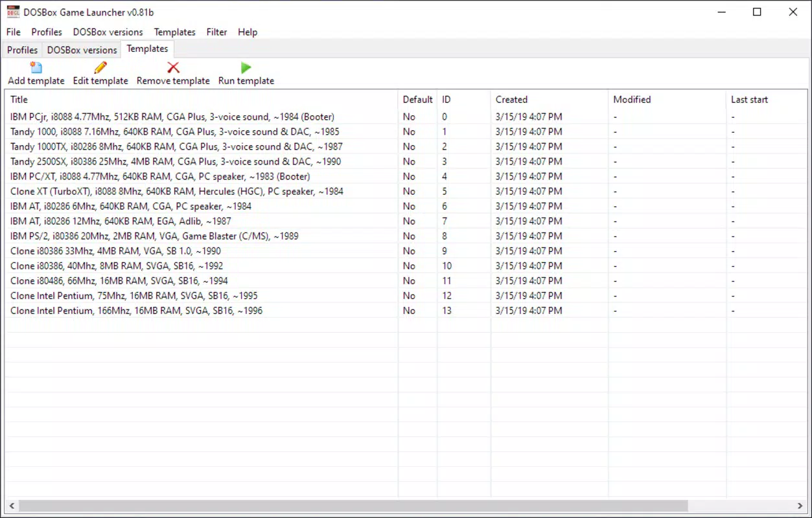
Task: Sort by the Created column header
Action: (x=550, y=99)
